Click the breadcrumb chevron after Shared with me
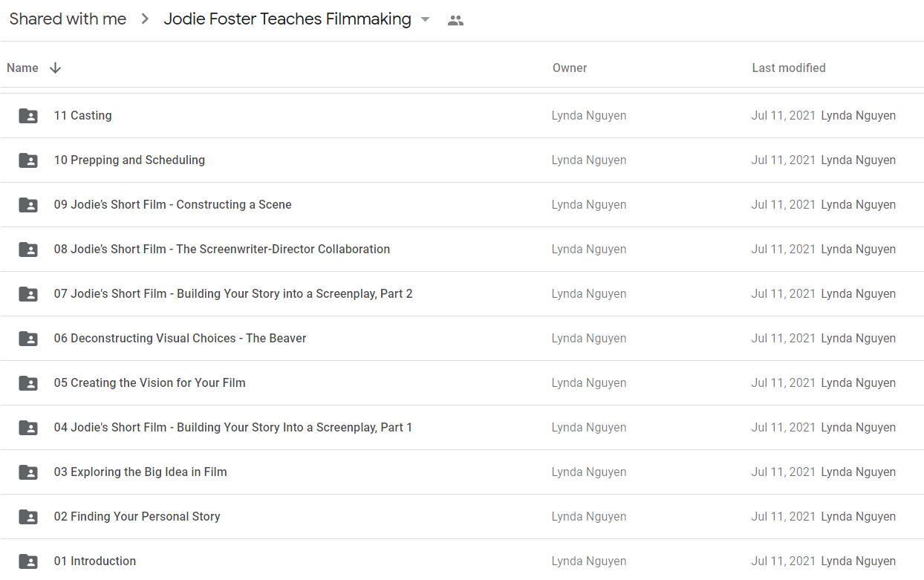 [x=145, y=19]
